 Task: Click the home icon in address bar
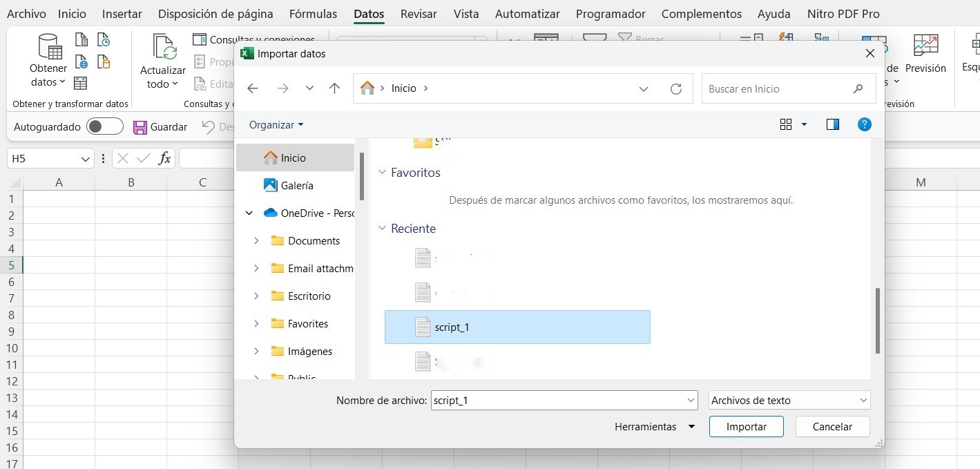[x=367, y=88]
